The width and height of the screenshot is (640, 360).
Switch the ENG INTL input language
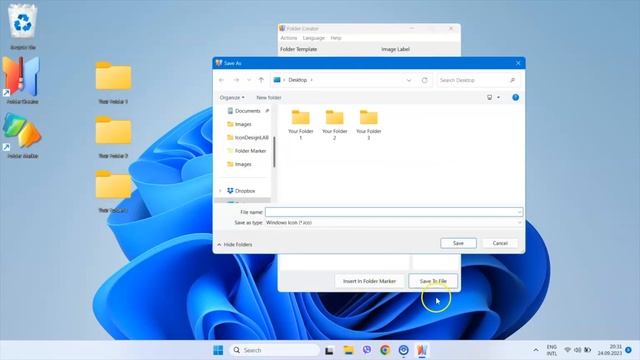point(551,350)
